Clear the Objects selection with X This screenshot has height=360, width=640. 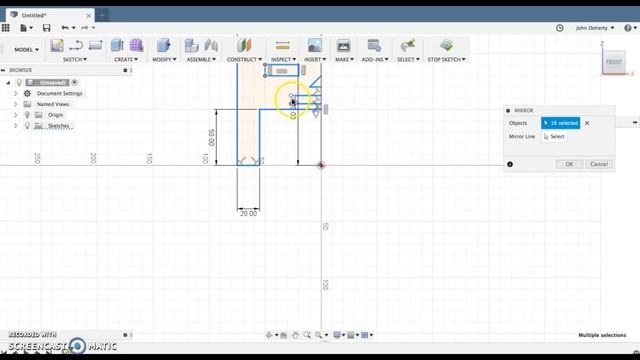click(x=587, y=123)
